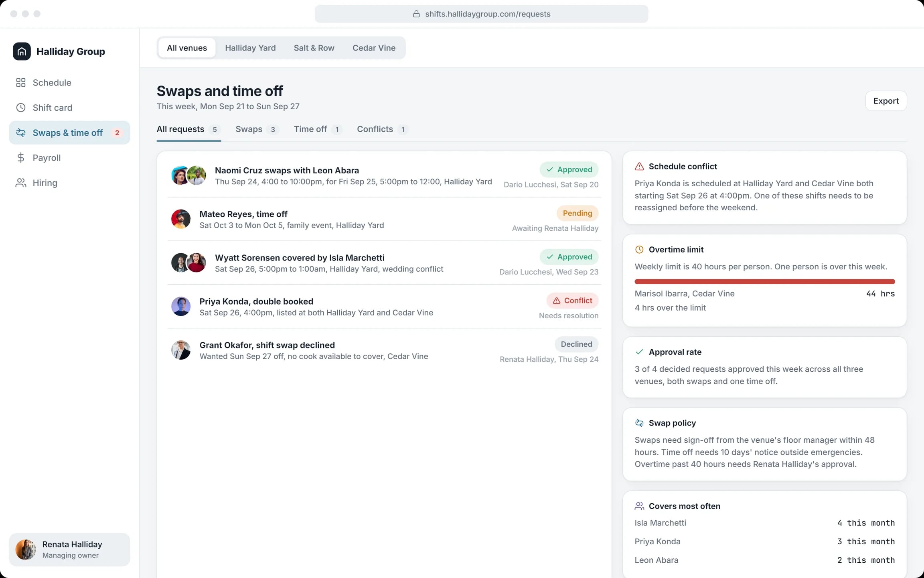Click the Conflict badge for Priya Konda
The height and width of the screenshot is (578, 924).
pyautogui.click(x=572, y=301)
